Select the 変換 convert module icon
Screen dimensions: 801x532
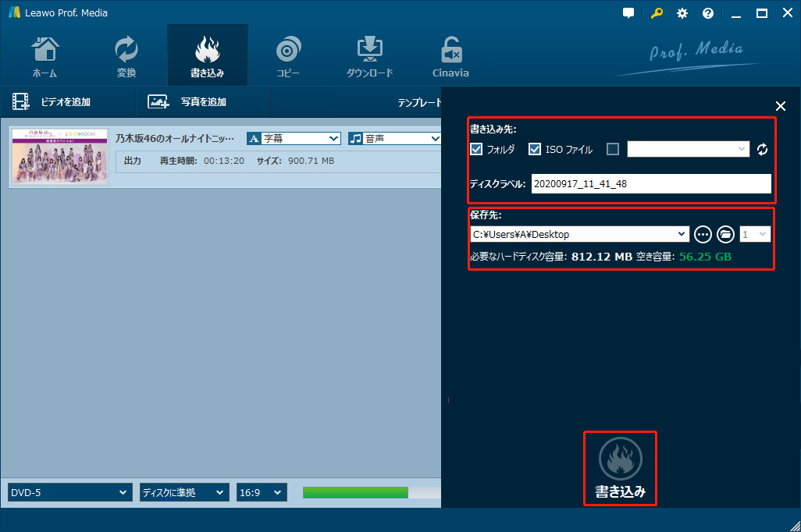126,55
